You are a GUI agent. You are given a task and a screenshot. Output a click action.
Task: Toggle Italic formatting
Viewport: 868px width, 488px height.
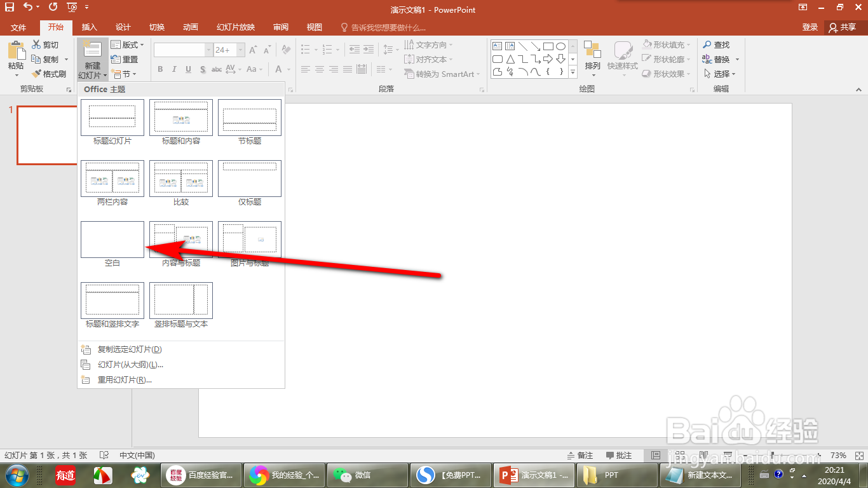tap(174, 69)
